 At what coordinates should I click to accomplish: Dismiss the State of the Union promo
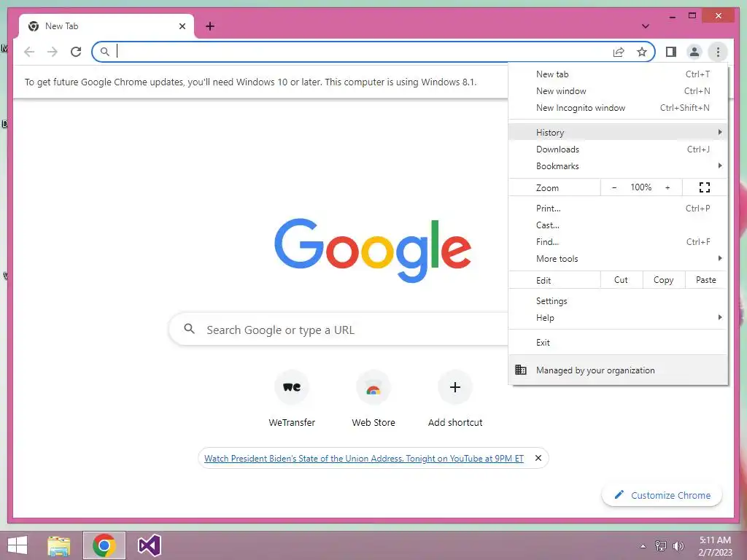click(538, 458)
